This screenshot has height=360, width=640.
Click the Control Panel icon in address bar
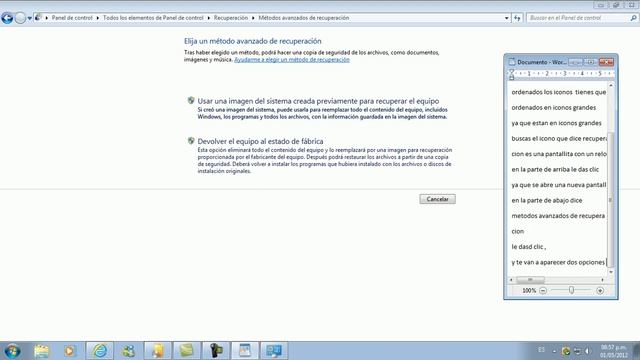(38, 18)
